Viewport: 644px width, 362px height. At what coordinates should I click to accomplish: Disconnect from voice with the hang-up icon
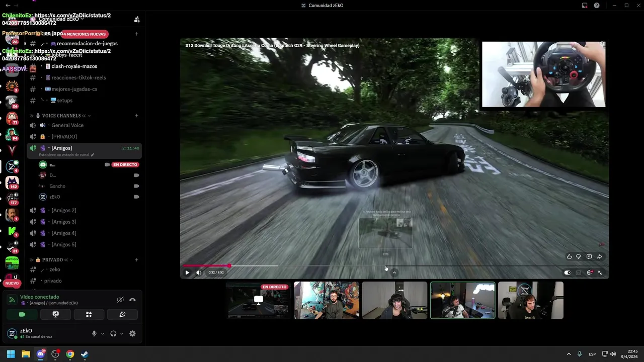click(132, 300)
